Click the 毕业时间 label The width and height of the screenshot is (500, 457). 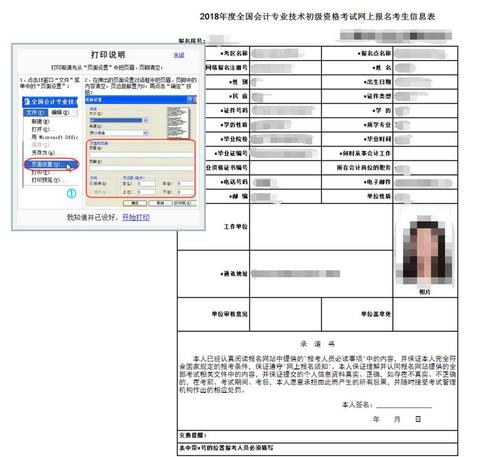(x=378, y=139)
